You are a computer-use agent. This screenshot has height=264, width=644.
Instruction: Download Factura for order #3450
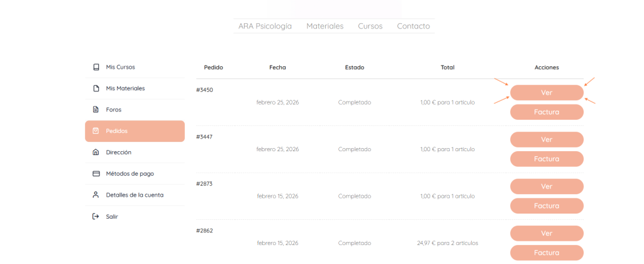pos(547,112)
